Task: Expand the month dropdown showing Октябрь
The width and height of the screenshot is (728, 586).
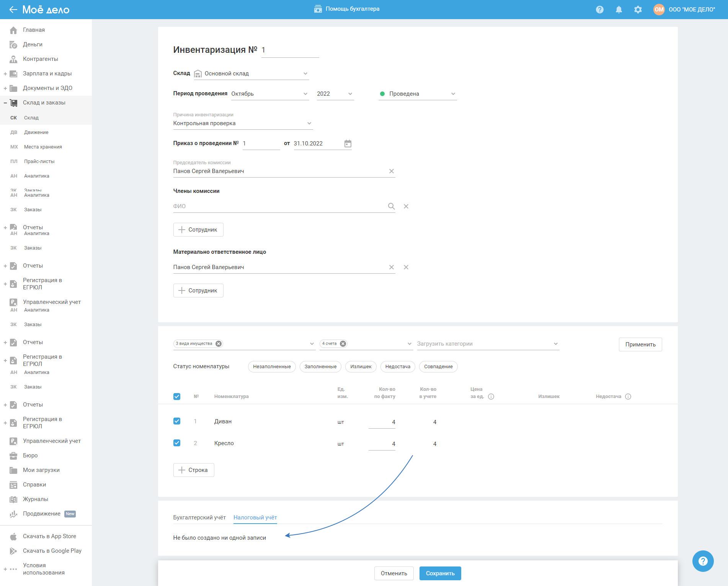Action: coord(269,94)
